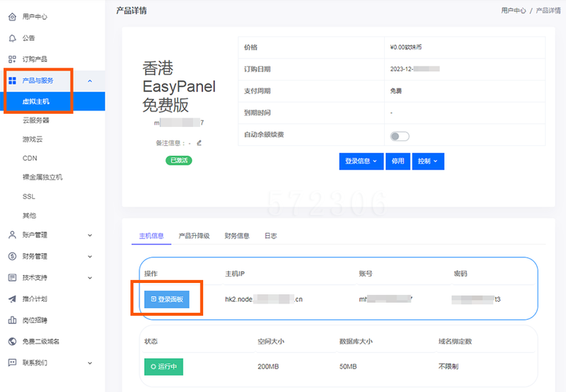Viewport: 566px width, 392px height.
Task: Switch to the 产品升降级 tab
Action: click(x=194, y=236)
